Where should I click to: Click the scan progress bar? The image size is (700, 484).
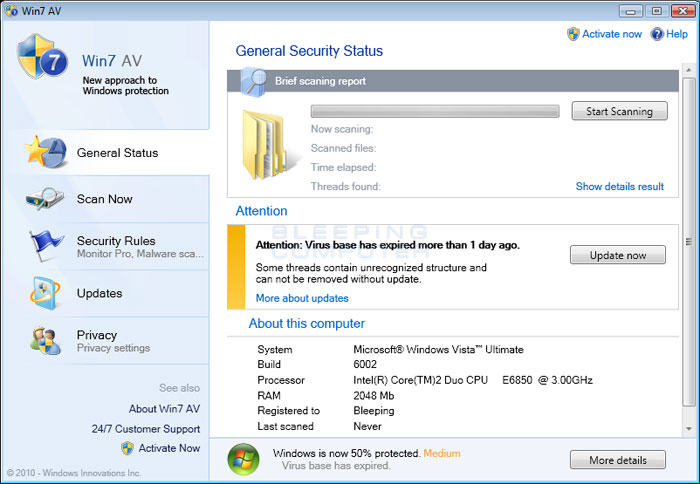pyautogui.click(x=434, y=111)
